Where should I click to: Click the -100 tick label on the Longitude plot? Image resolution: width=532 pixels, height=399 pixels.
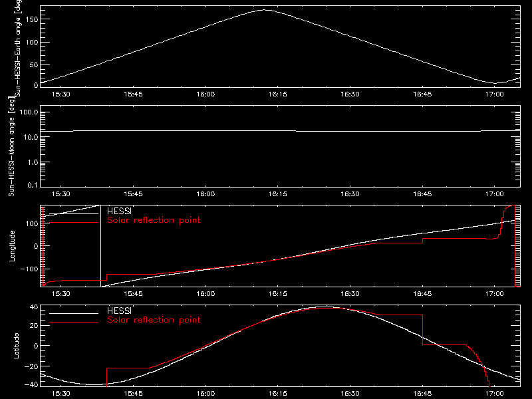click(29, 269)
